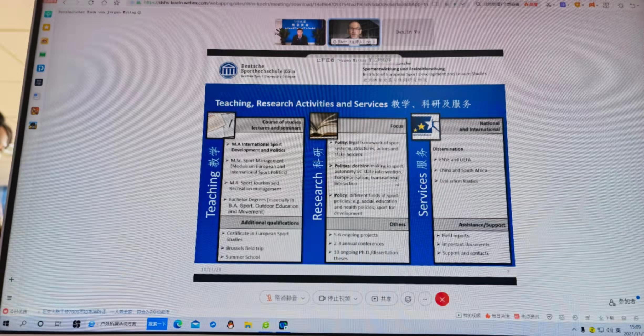Click the bookmark star in address bar
This screenshot has height=336, width=644.
click(x=117, y=3)
